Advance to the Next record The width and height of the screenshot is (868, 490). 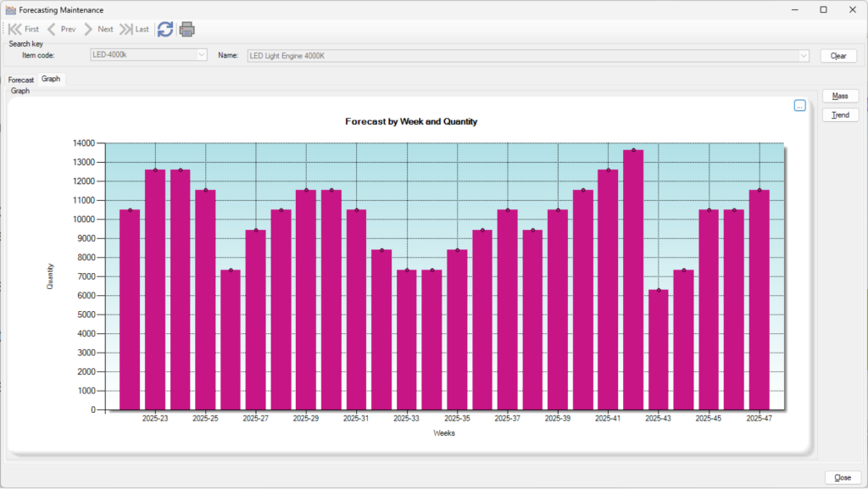pos(98,30)
